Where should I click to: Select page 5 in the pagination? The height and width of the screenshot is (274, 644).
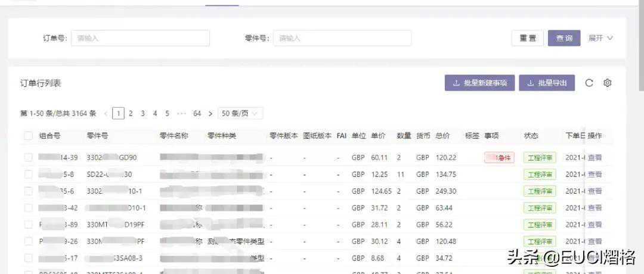(x=167, y=113)
